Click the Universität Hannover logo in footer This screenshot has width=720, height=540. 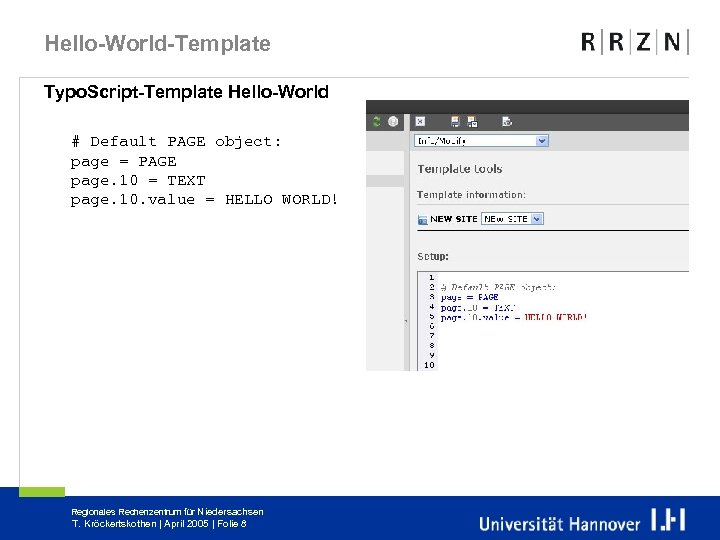(582, 522)
